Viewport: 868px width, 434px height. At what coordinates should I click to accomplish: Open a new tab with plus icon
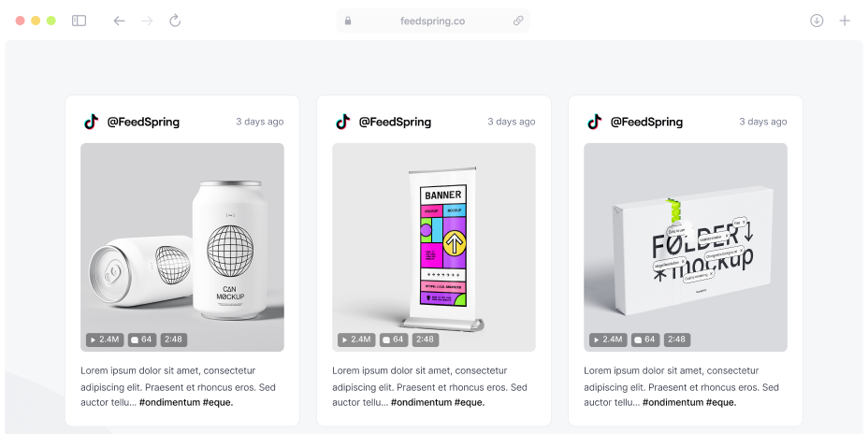tap(845, 21)
